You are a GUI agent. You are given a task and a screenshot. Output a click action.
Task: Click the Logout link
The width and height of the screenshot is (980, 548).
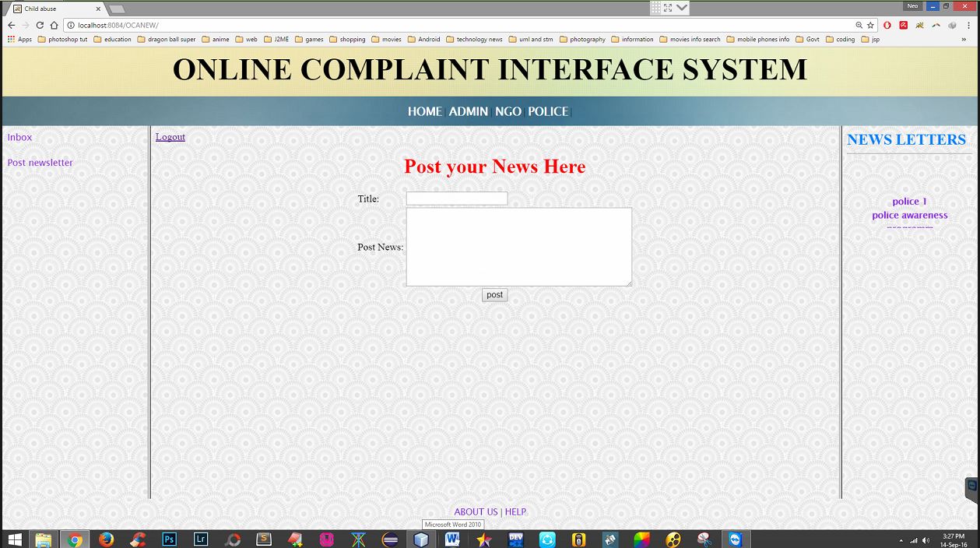pyautogui.click(x=170, y=137)
